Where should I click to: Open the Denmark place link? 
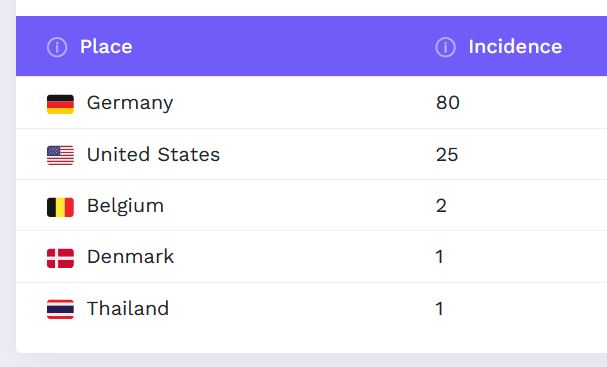[x=130, y=257]
